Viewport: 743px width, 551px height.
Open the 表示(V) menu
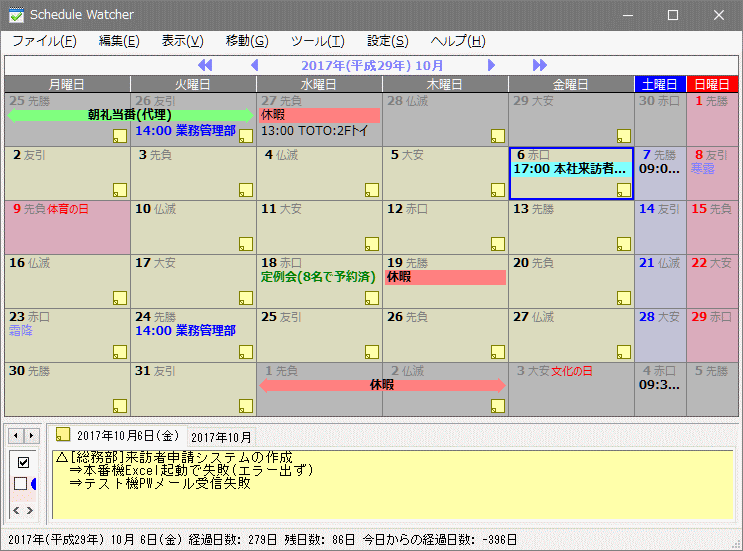tap(182, 41)
